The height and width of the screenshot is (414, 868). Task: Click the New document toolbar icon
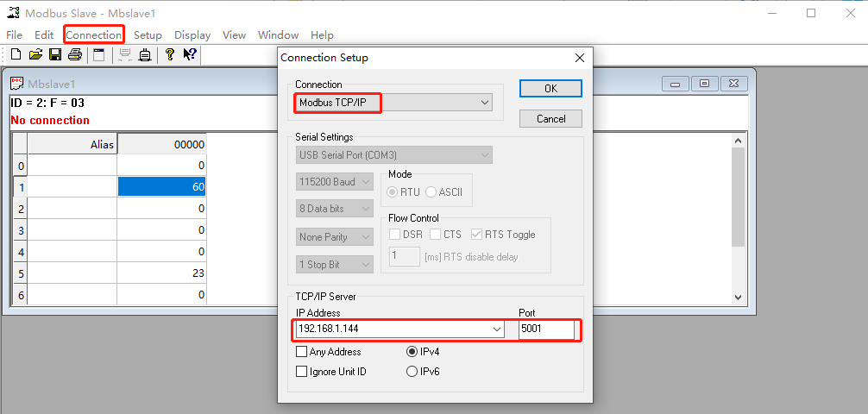[16, 55]
